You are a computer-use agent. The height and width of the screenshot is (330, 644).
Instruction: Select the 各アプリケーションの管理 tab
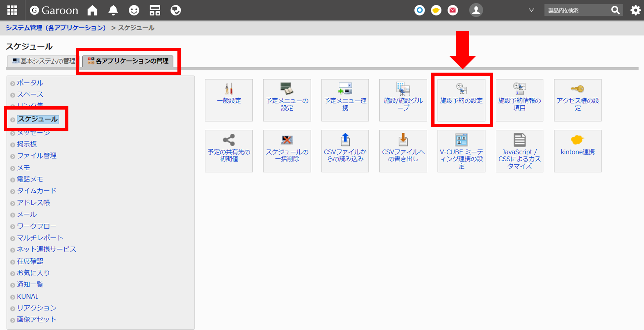(x=128, y=61)
